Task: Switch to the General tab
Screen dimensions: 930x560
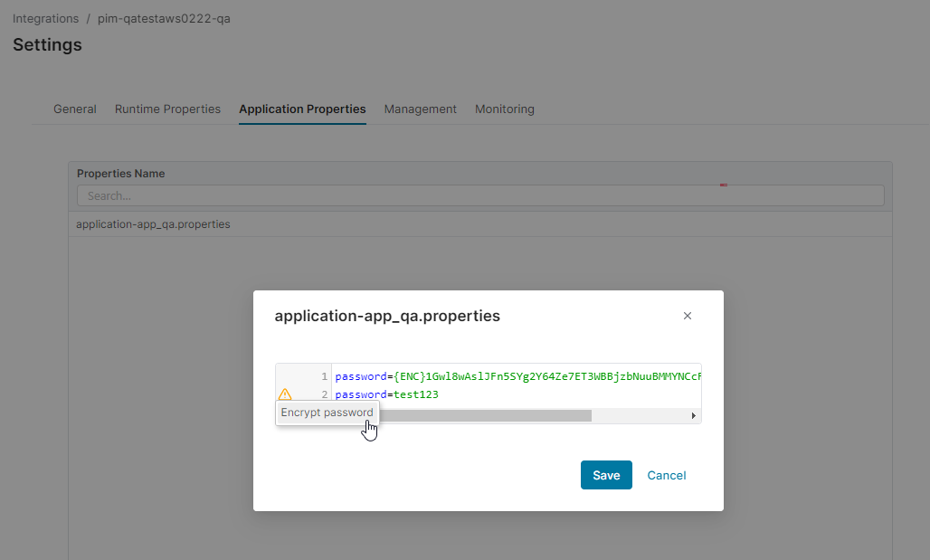Action: [x=75, y=109]
